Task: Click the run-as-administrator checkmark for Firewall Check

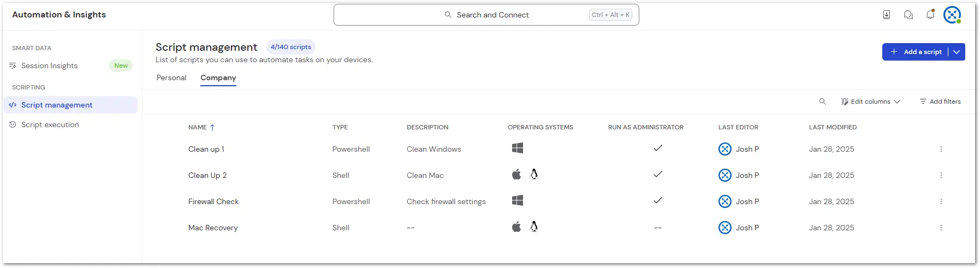Action: point(658,200)
